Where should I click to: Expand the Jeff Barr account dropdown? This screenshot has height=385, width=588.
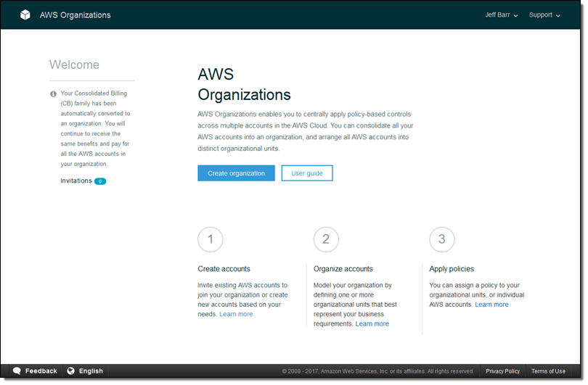(502, 15)
